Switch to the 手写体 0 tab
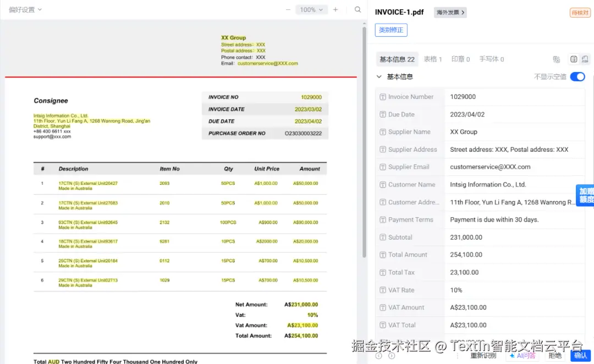 491,59
